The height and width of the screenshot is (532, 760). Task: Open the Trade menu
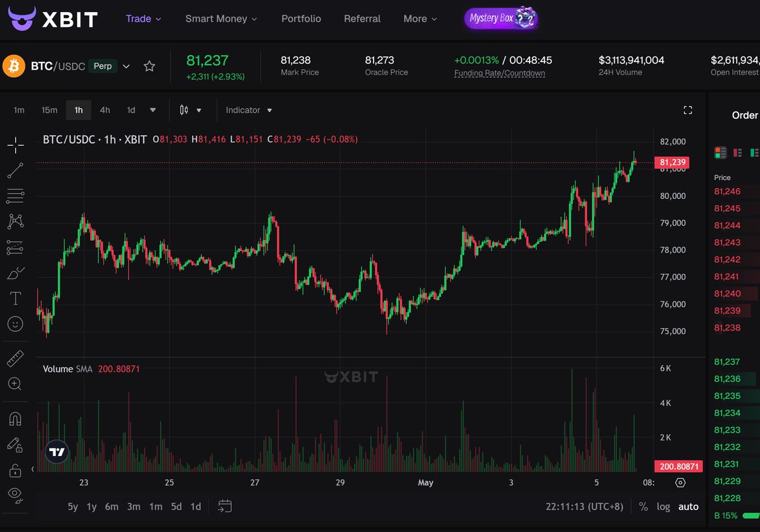(x=144, y=19)
